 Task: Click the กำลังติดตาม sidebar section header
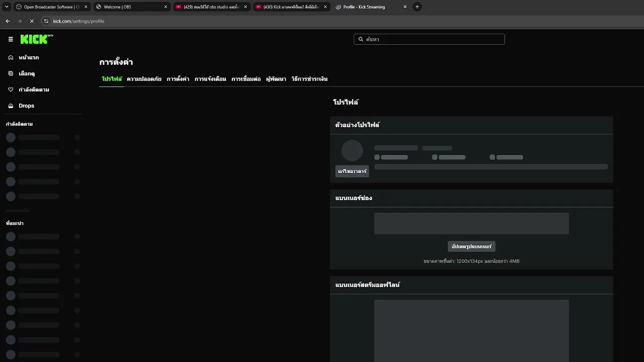click(19, 124)
